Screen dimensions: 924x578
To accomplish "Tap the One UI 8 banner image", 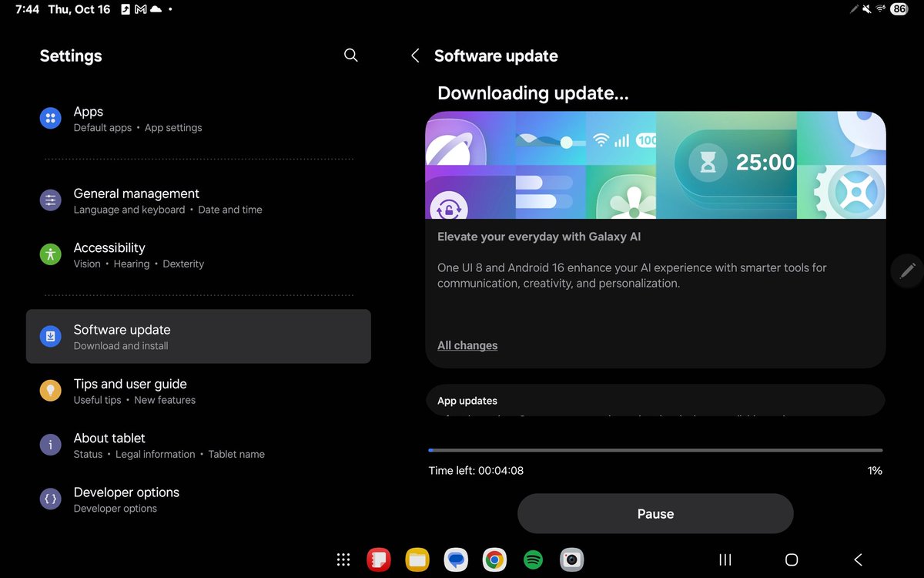I will (x=655, y=165).
